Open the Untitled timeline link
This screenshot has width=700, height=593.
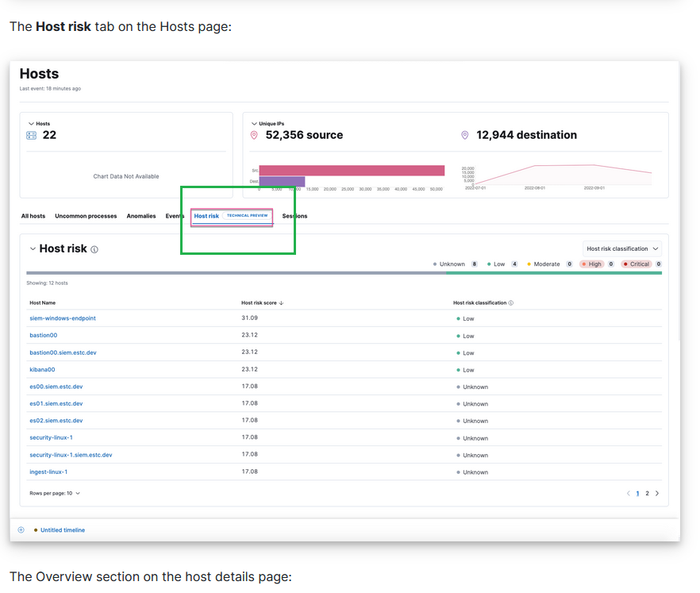point(63,530)
